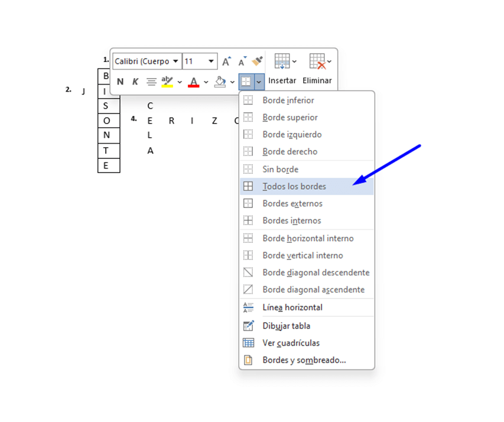This screenshot has height=422, width=504.
Task: Click the Insertar table icon
Action: click(x=282, y=61)
